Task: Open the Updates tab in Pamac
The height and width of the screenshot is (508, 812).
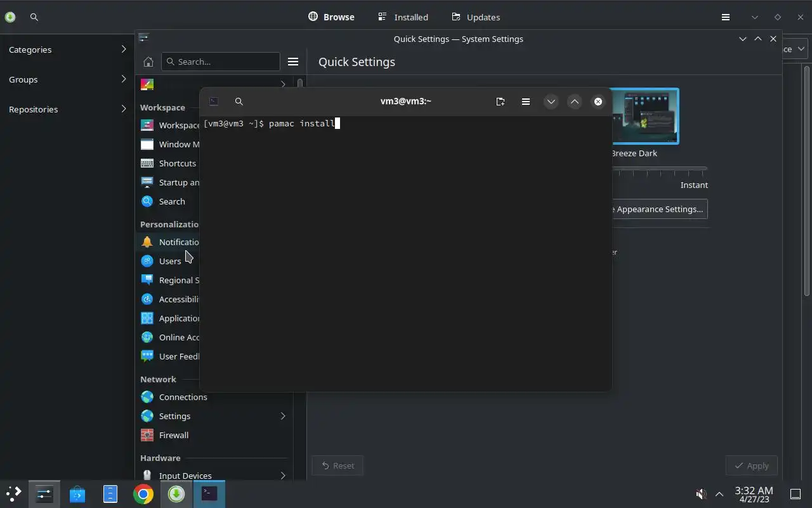Action: pyautogui.click(x=476, y=17)
